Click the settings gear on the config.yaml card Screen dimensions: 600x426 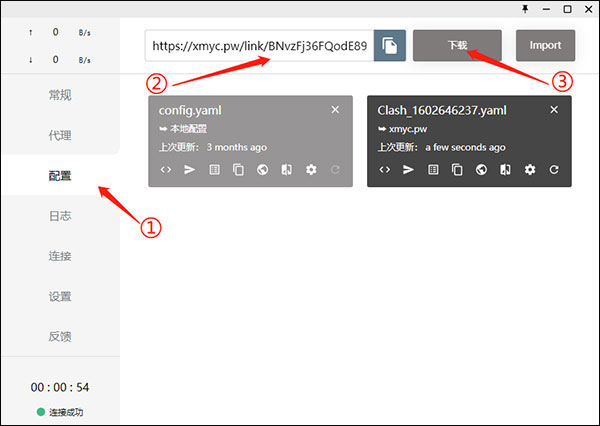(x=311, y=170)
